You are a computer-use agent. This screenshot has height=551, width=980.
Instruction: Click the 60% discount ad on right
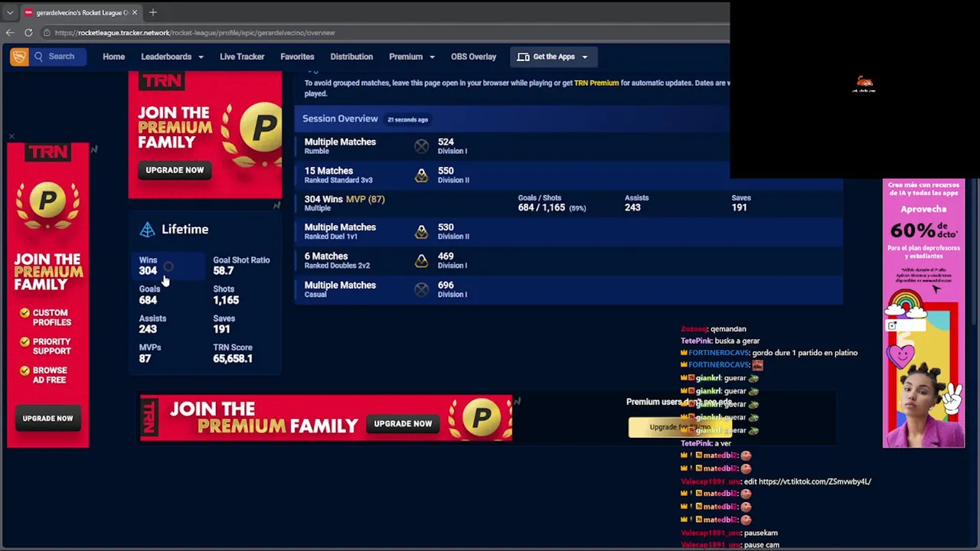923,313
